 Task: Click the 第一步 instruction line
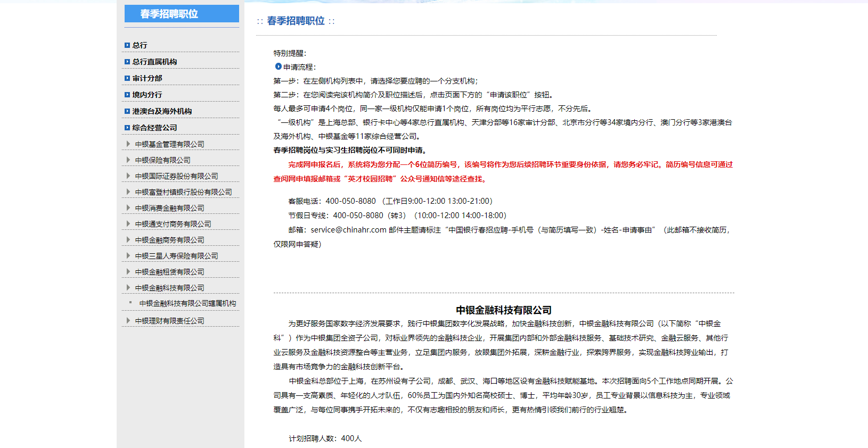coord(375,81)
